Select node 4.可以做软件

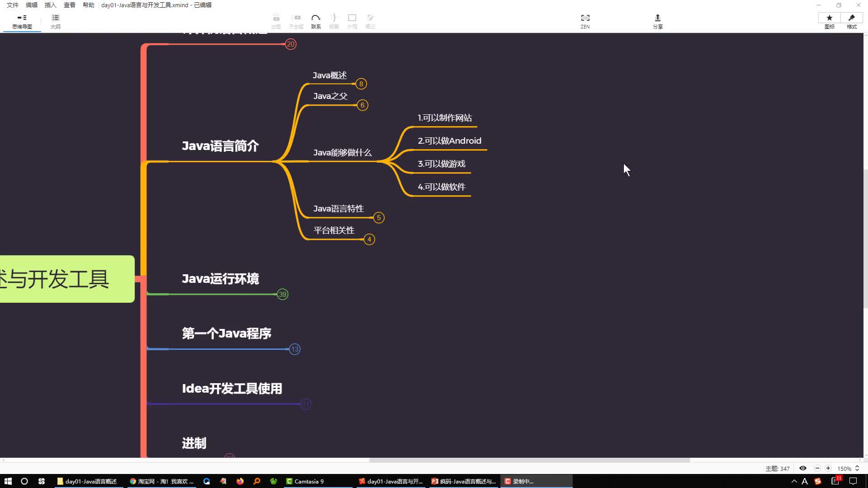pos(441,187)
